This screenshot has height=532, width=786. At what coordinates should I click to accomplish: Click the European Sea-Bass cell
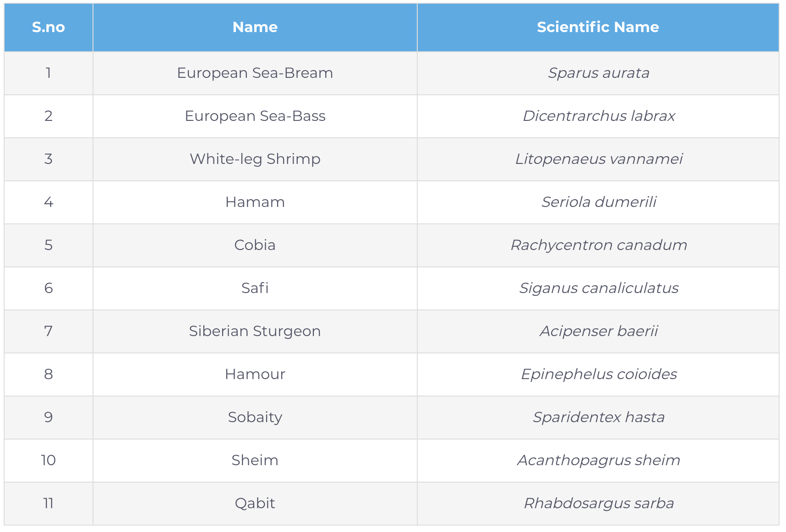pos(255,116)
